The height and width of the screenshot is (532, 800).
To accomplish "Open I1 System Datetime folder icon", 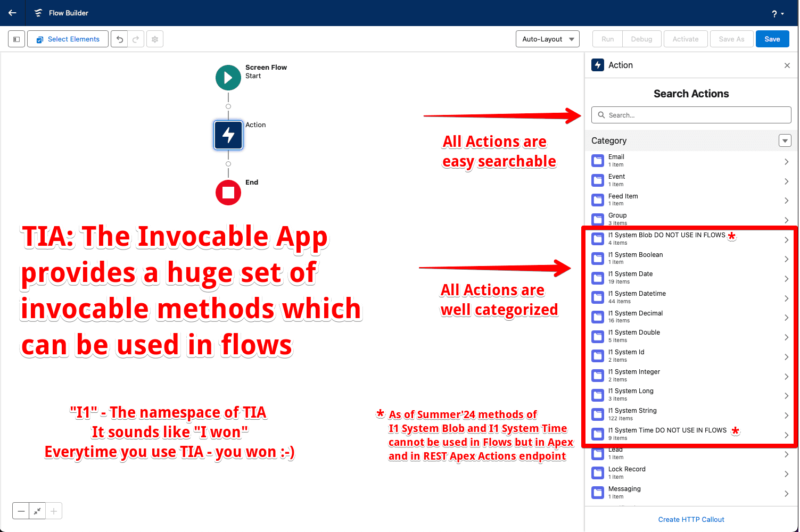I will tap(598, 297).
